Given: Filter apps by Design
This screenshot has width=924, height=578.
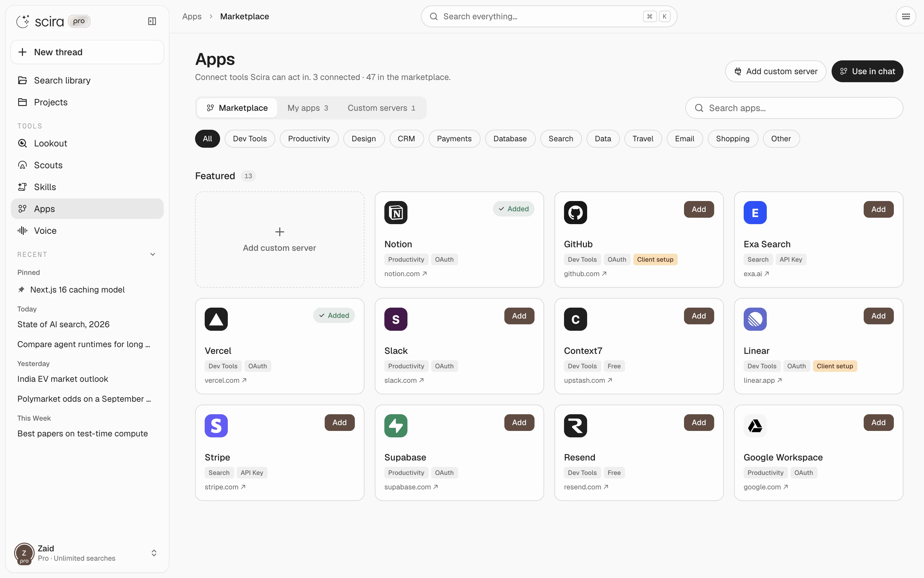Looking at the screenshot, I should click(364, 139).
